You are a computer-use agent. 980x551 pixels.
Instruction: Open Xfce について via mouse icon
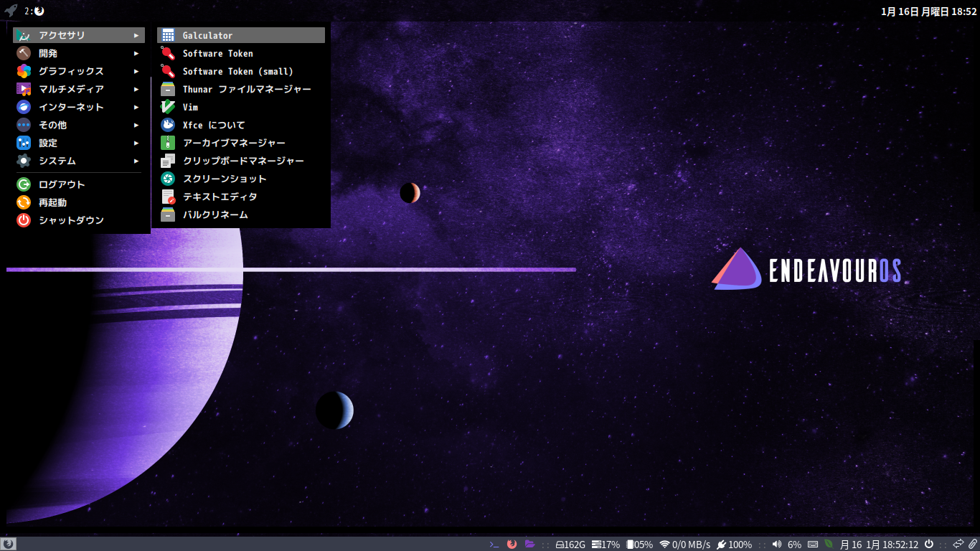pos(168,125)
